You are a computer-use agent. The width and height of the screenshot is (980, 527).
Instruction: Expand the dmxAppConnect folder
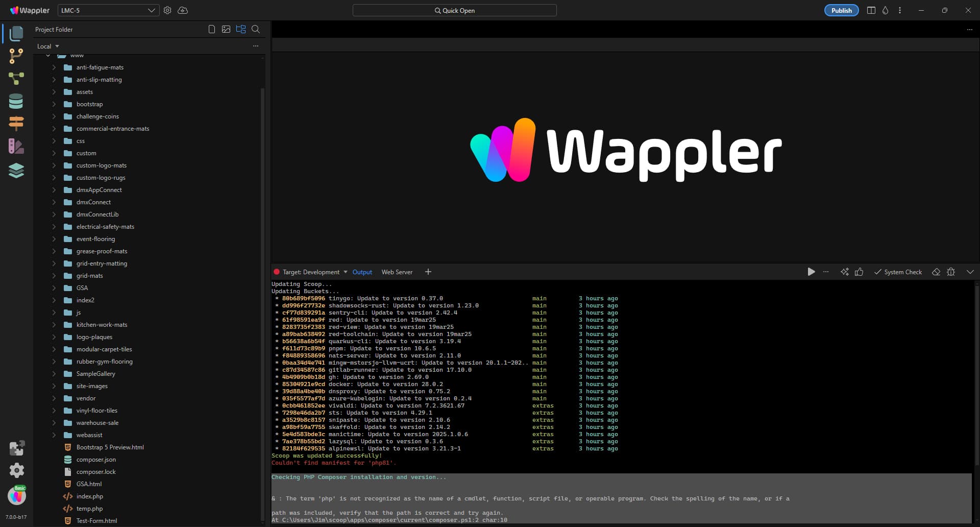[54, 190]
